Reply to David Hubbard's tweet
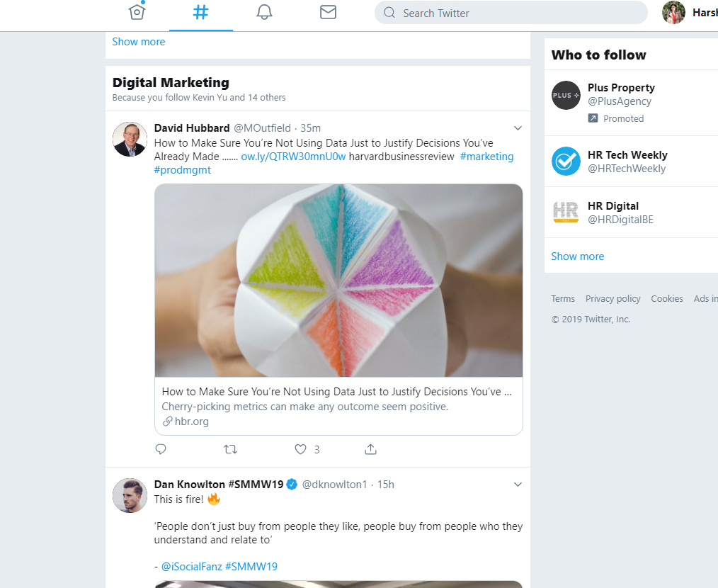 [x=161, y=449]
